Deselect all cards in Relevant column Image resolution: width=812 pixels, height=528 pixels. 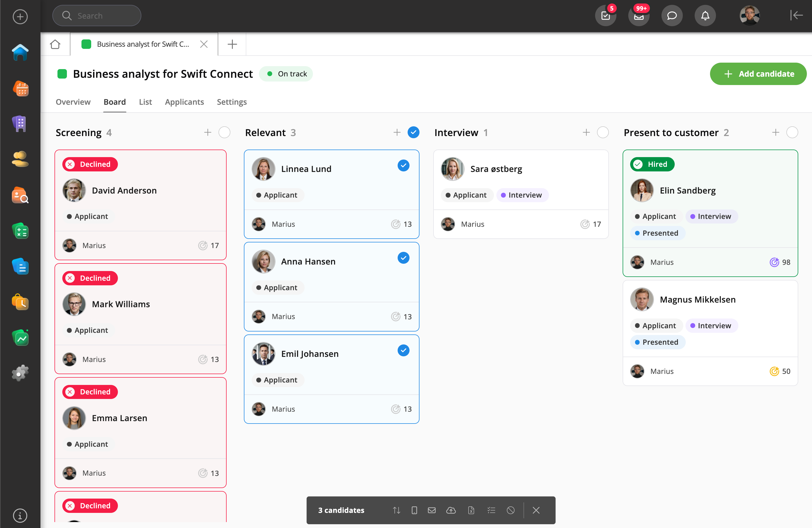(x=414, y=133)
